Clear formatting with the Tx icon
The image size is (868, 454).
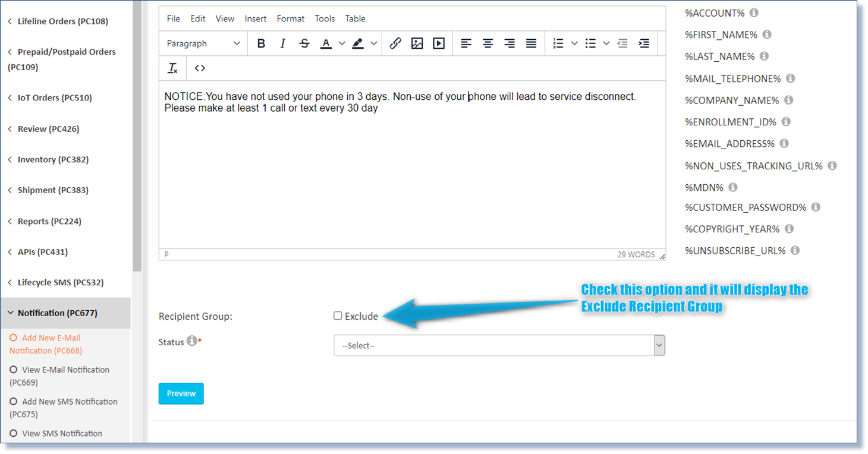172,68
